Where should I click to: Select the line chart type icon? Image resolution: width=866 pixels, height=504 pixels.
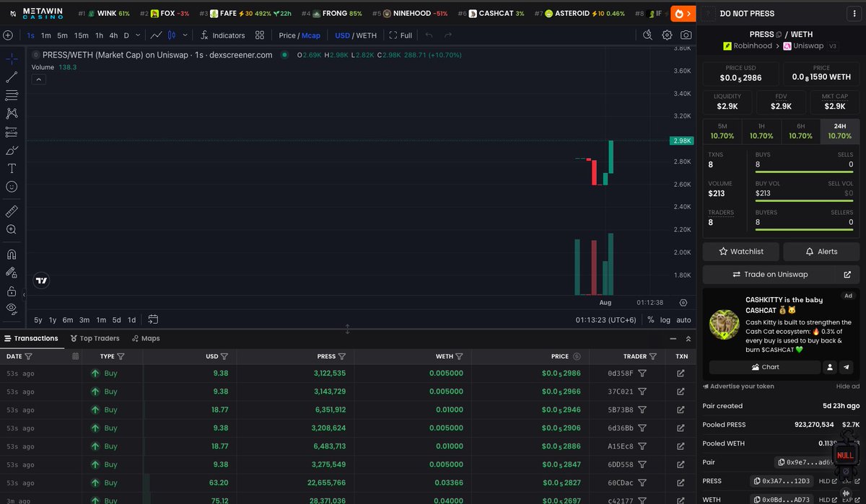point(156,35)
